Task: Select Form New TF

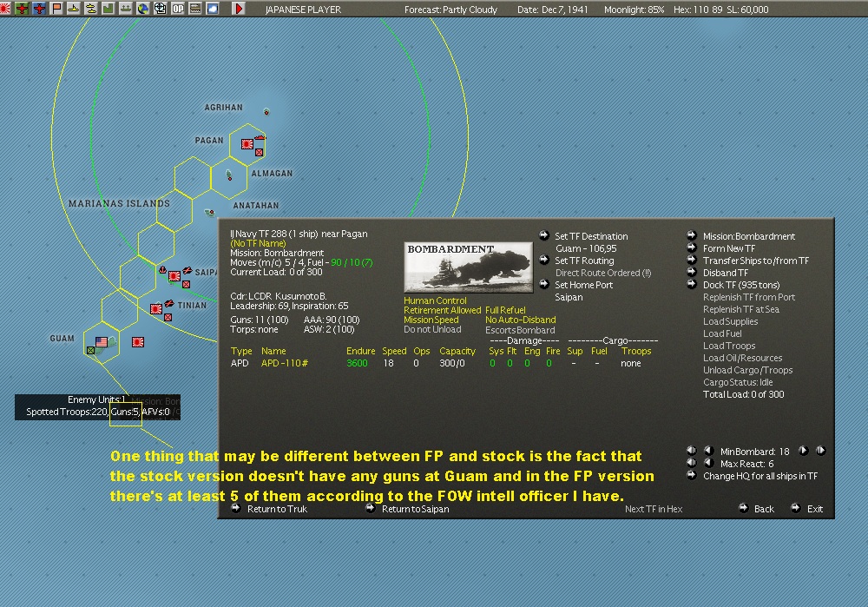Action: 729,248
